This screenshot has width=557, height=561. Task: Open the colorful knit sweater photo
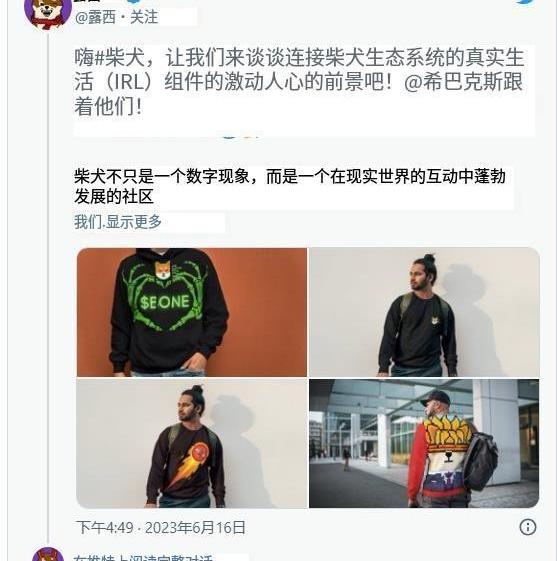pos(424,444)
